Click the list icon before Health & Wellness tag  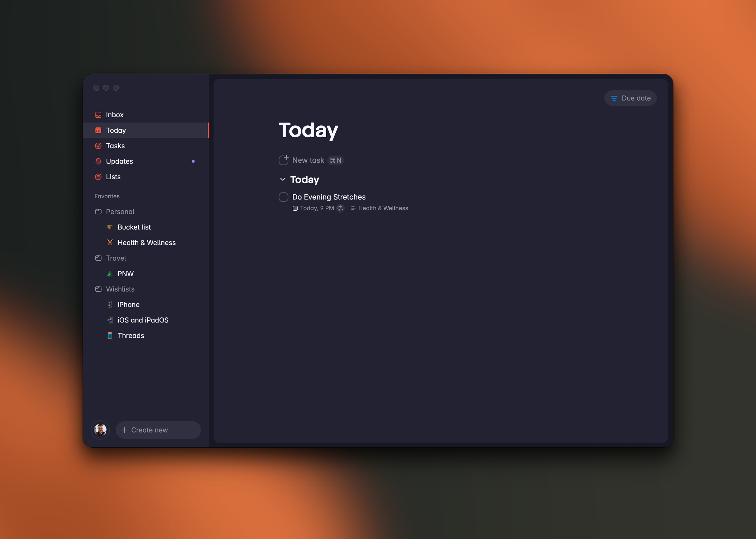point(353,208)
